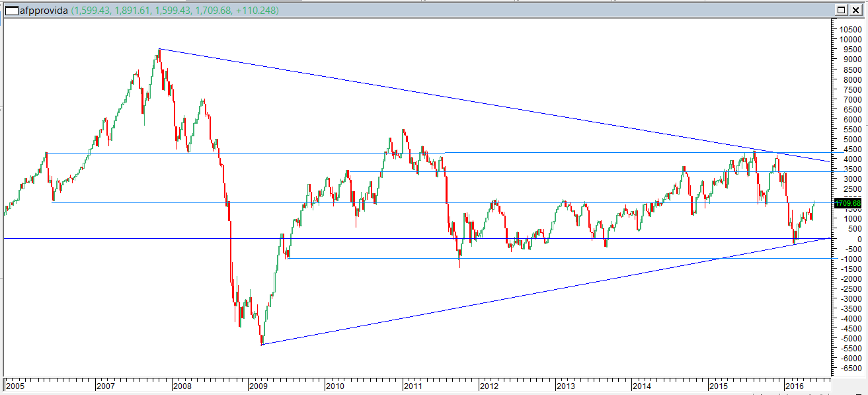Click the green OHLC values in title bar
The height and width of the screenshot is (395, 868).
coord(175,11)
